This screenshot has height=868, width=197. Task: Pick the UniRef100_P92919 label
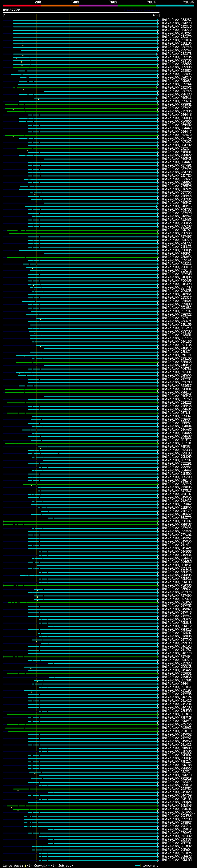[x=177, y=778]
